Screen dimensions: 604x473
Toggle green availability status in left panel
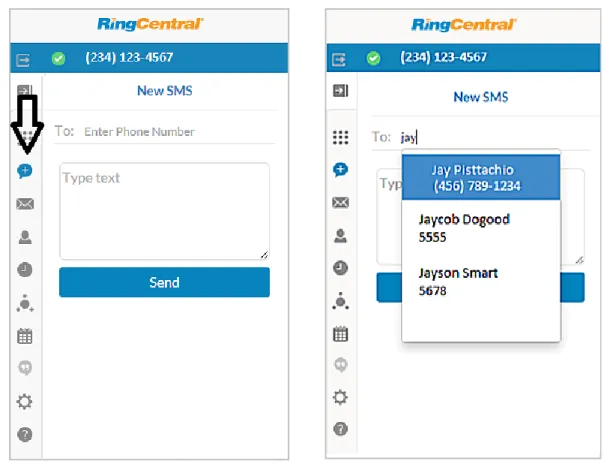point(58,59)
